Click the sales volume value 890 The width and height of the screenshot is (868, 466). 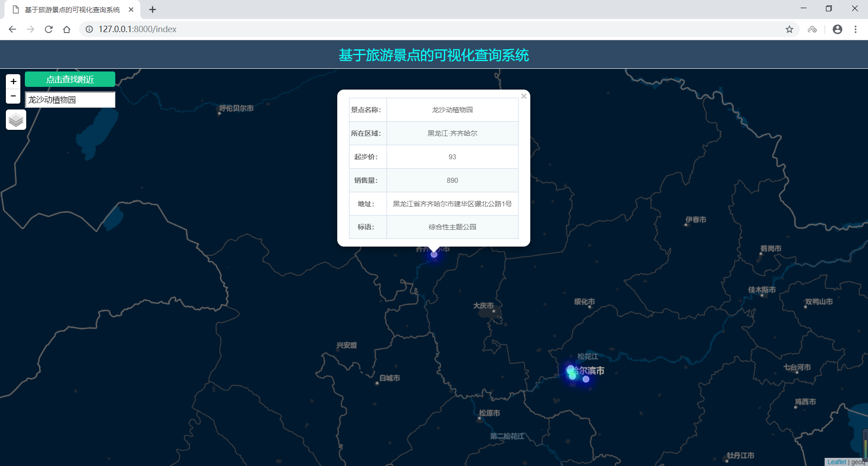[x=452, y=180]
